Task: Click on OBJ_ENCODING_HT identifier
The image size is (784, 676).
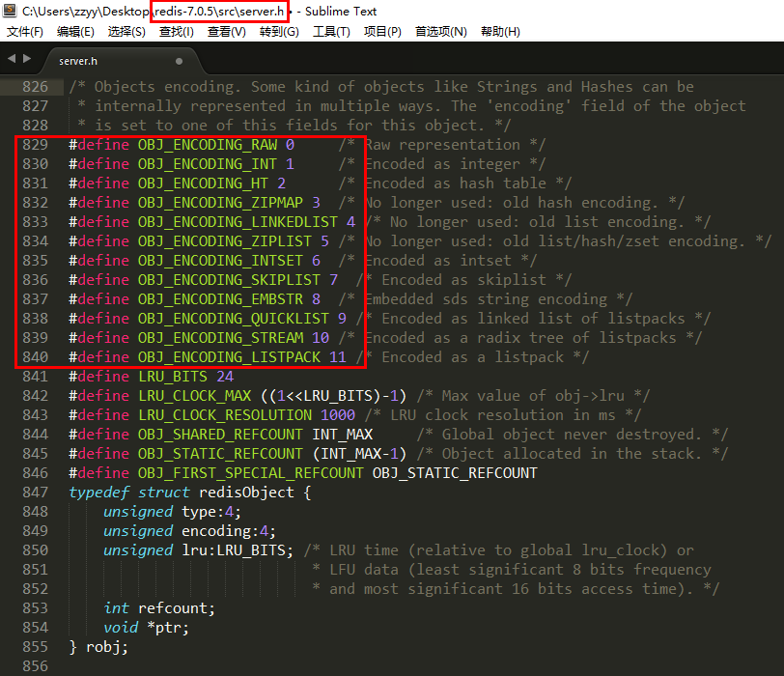Action: (203, 183)
